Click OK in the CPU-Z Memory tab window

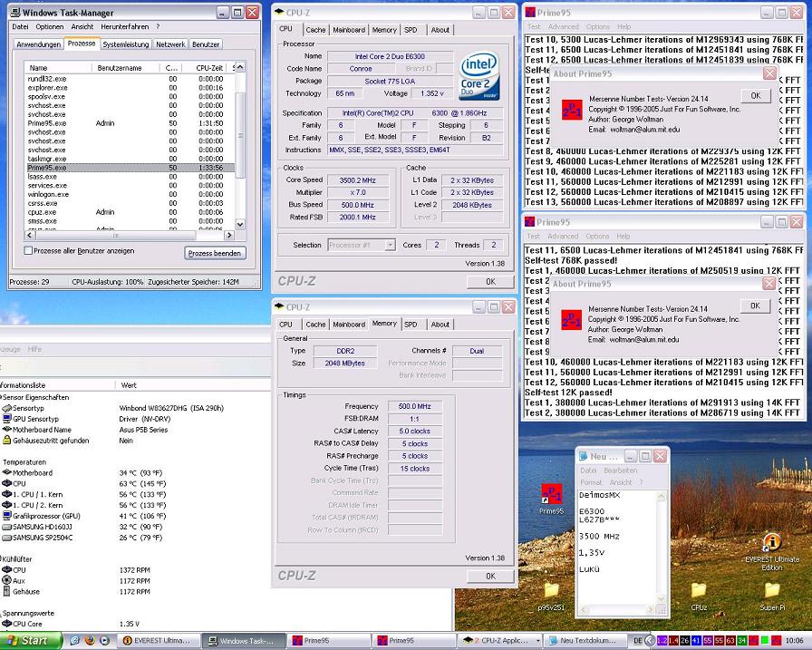click(490, 576)
